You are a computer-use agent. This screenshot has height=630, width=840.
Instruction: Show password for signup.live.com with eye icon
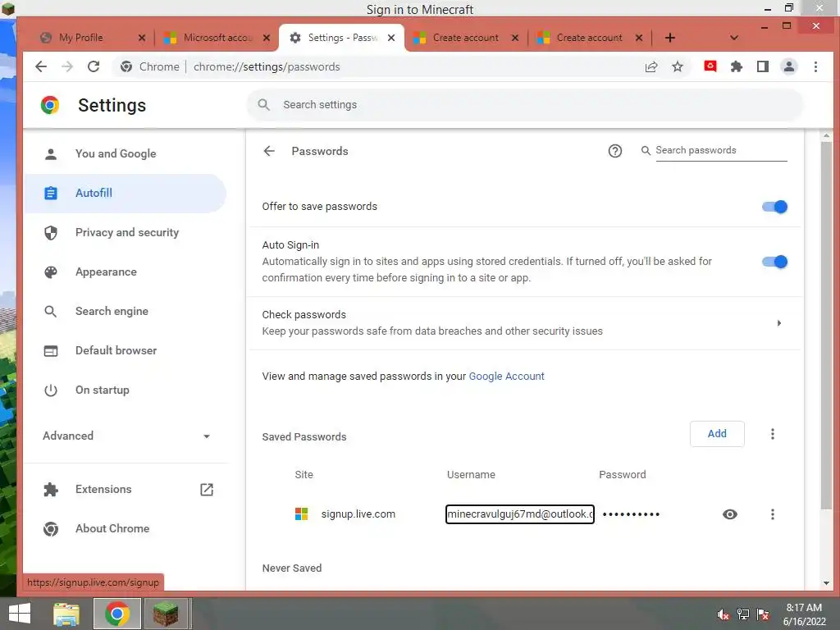(729, 514)
